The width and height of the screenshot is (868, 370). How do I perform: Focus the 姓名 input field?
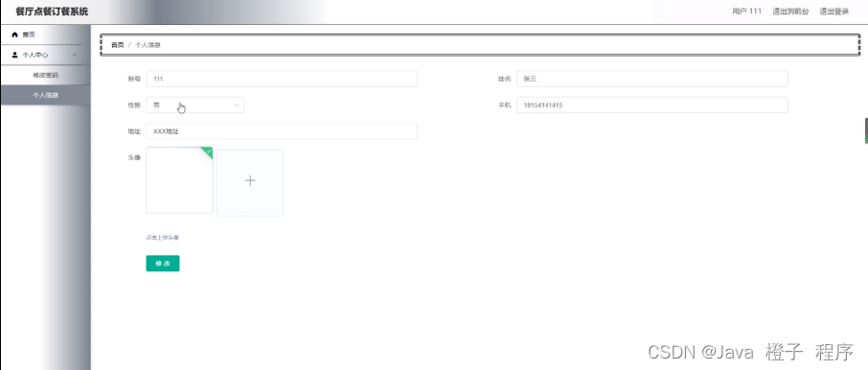(x=651, y=79)
